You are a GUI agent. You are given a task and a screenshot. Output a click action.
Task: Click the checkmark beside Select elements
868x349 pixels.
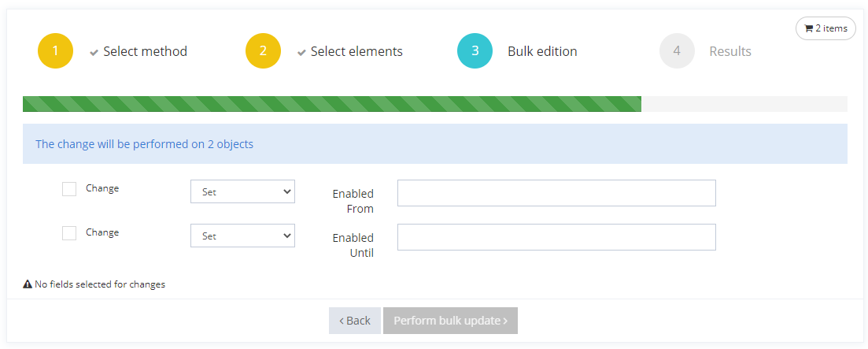301,52
